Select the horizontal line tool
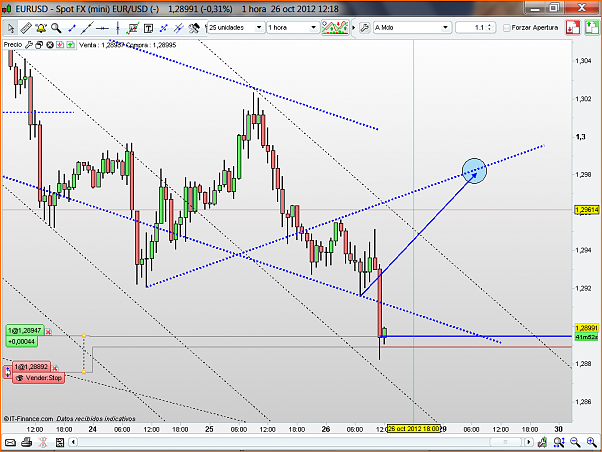 [x=102, y=28]
